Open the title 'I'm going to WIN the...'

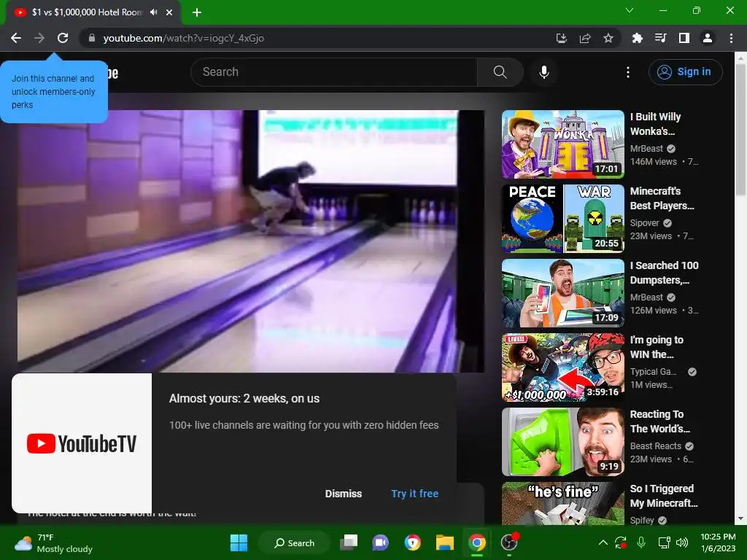click(x=657, y=346)
